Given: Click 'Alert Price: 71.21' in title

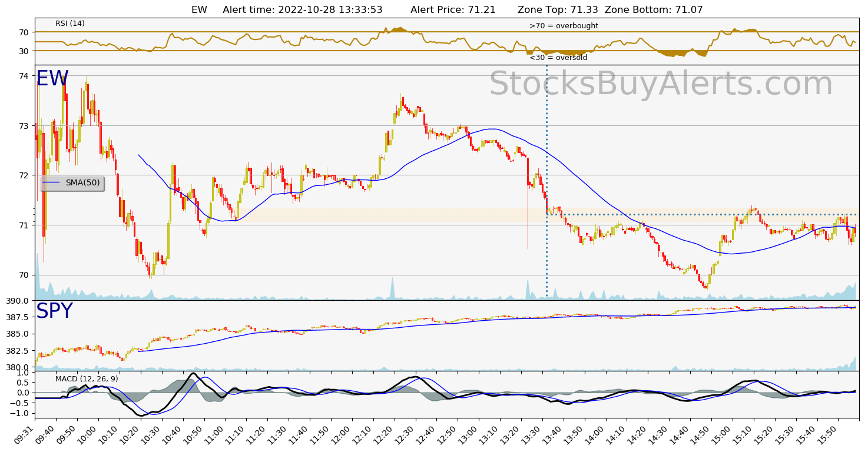Looking at the screenshot, I should point(453,10).
